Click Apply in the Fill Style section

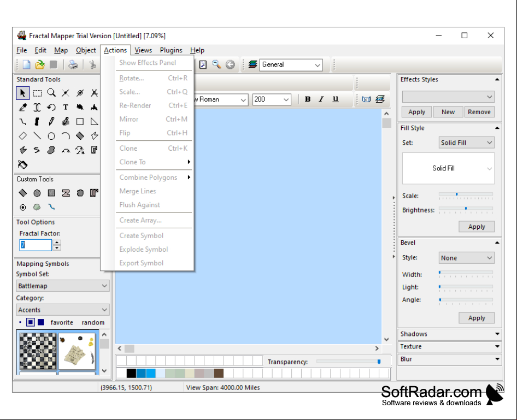(x=477, y=227)
